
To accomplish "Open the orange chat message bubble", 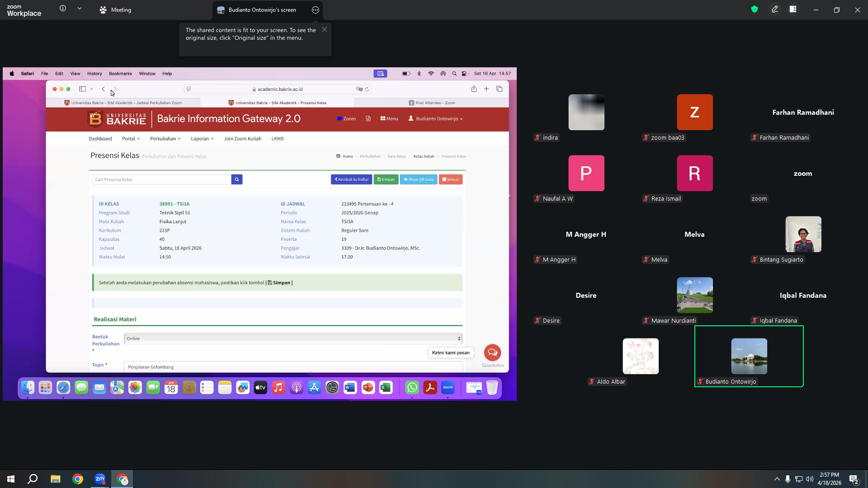I will (x=492, y=352).
